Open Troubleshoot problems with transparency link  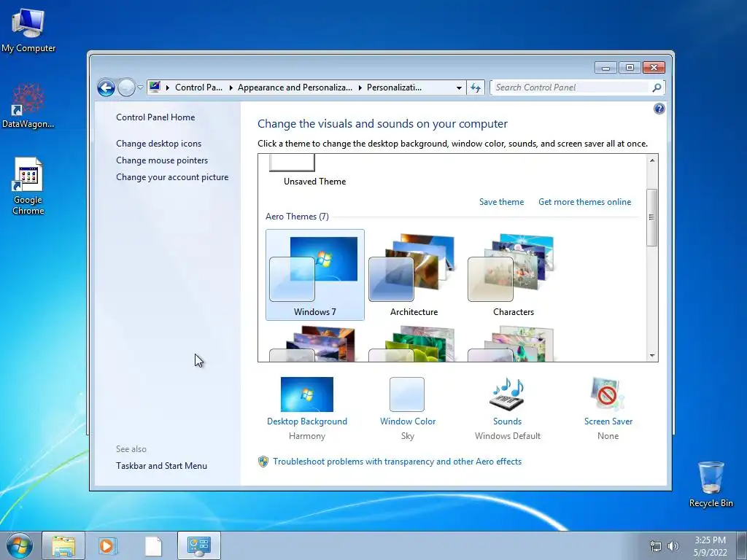tap(398, 462)
